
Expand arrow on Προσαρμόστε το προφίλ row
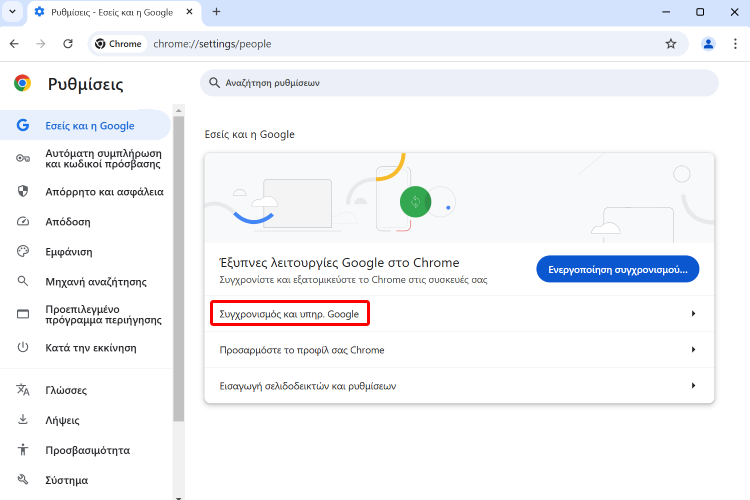pyautogui.click(x=693, y=350)
